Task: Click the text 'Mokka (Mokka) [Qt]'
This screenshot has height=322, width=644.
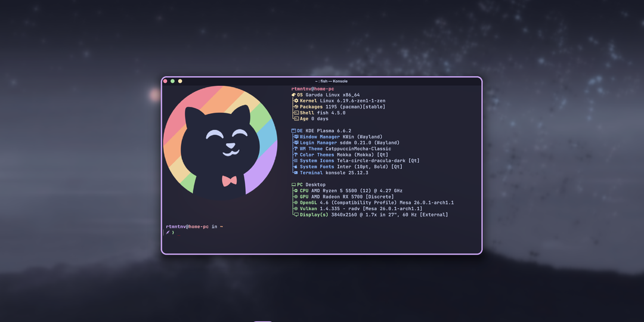Action: point(363,155)
